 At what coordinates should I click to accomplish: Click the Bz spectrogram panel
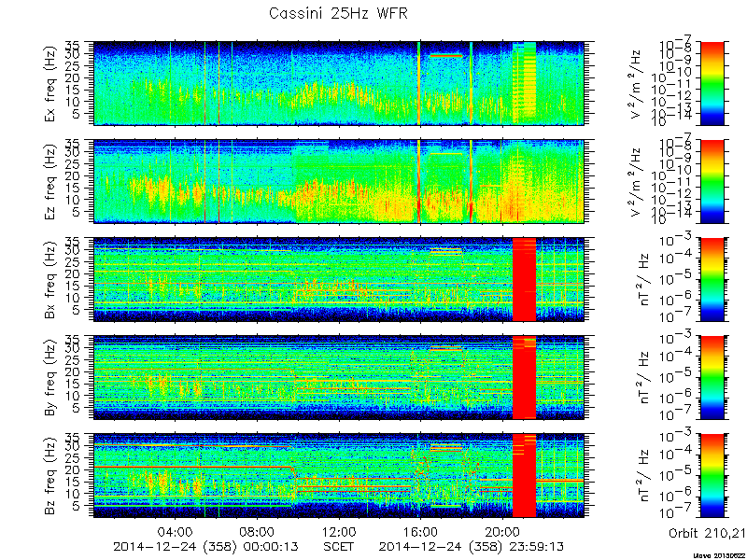click(x=339, y=476)
